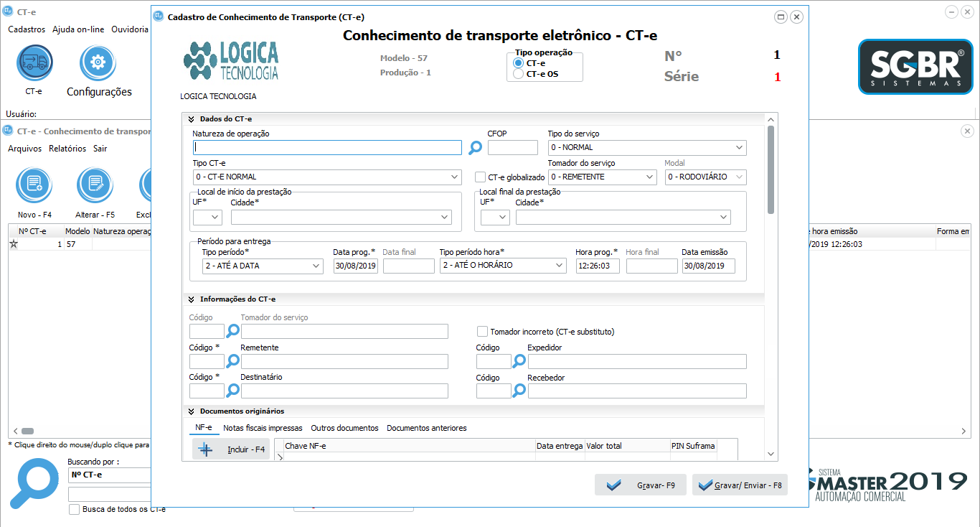Switch to NF-e tab
This screenshot has width=980, height=527.
pyautogui.click(x=204, y=428)
